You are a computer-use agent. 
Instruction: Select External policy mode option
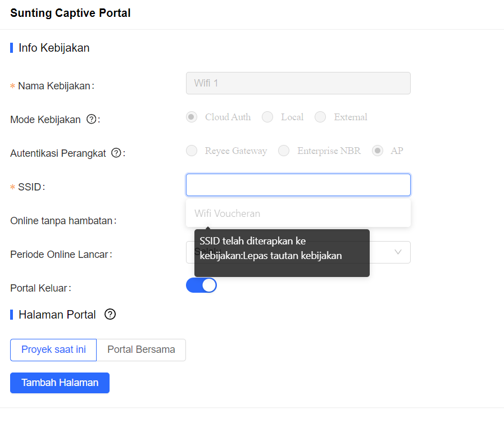point(320,117)
